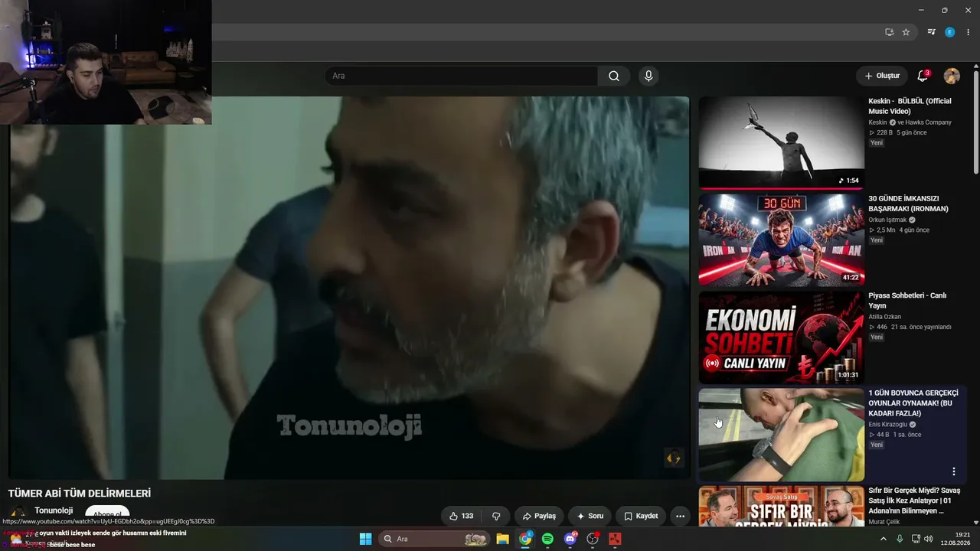Open Piyasa Sohbetleri - Canlı Yayın title

tap(907, 301)
